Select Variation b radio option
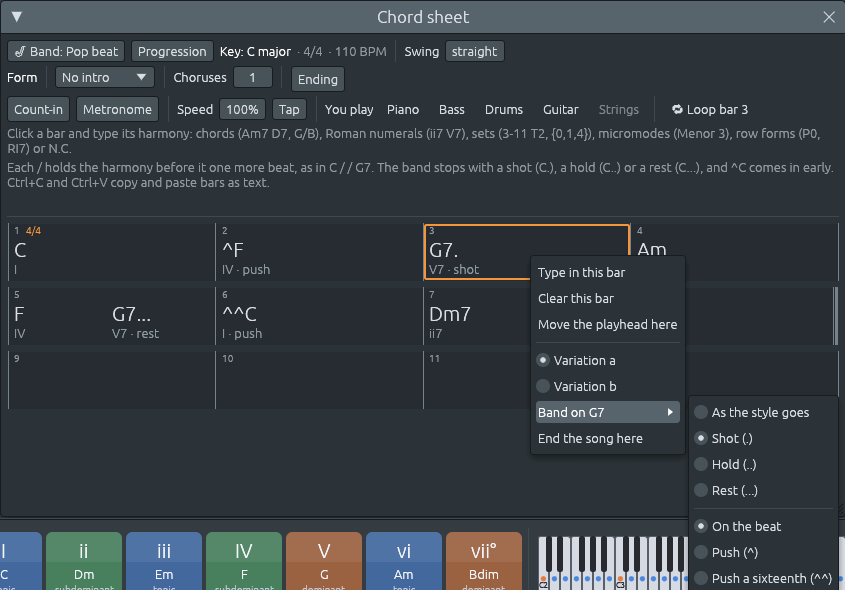This screenshot has width=845, height=590. [608, 386]
